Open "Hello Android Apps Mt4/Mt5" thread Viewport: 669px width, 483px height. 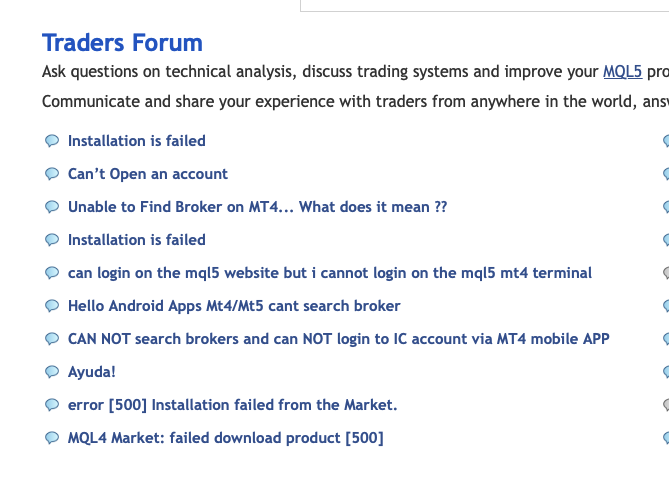pyautogui.click(x=234, y=306)
